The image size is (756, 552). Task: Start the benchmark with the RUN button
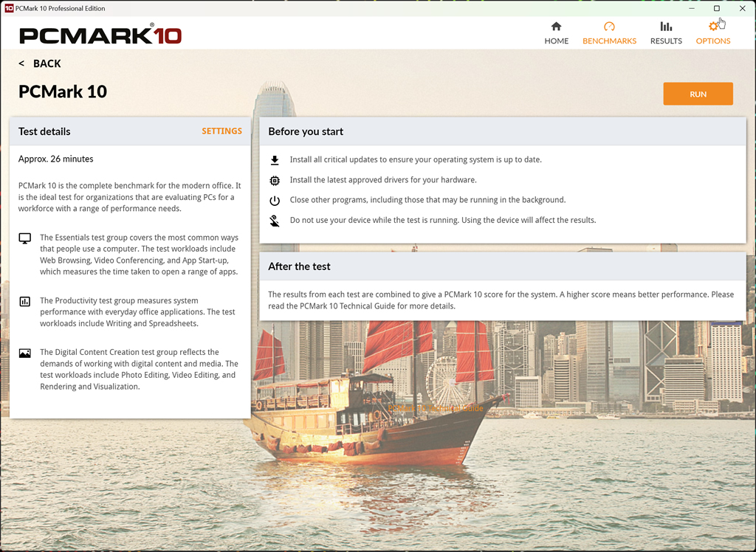[698, 94]
